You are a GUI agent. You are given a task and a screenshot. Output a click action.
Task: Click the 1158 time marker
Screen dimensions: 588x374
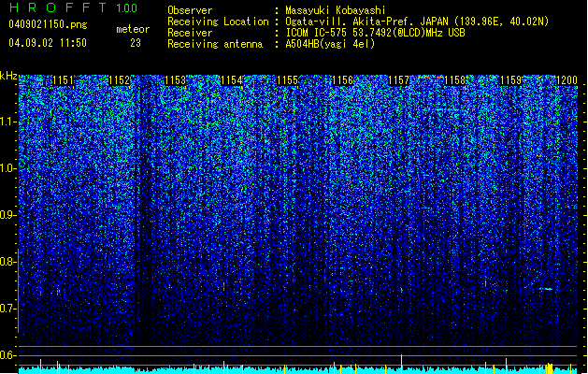455,80
